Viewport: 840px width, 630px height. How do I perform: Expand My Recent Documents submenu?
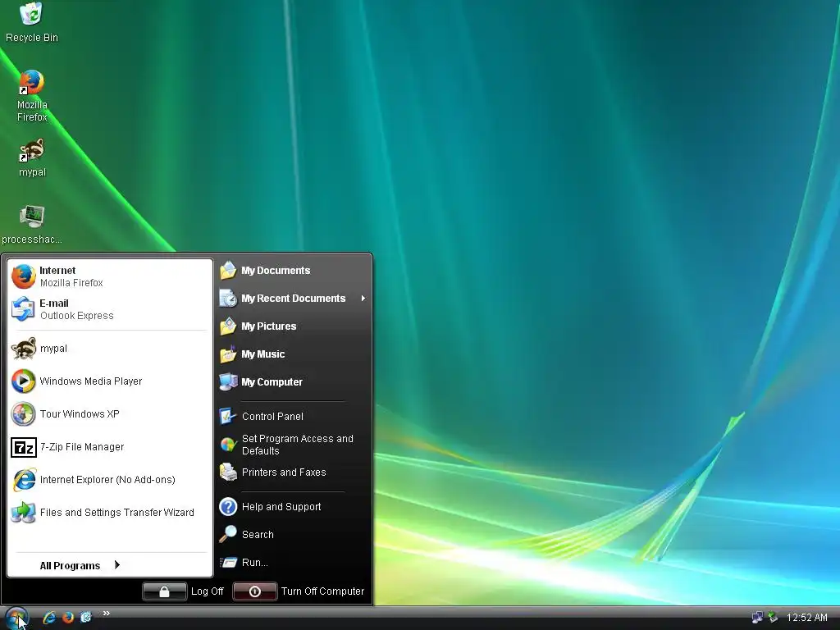pos(293,299)
